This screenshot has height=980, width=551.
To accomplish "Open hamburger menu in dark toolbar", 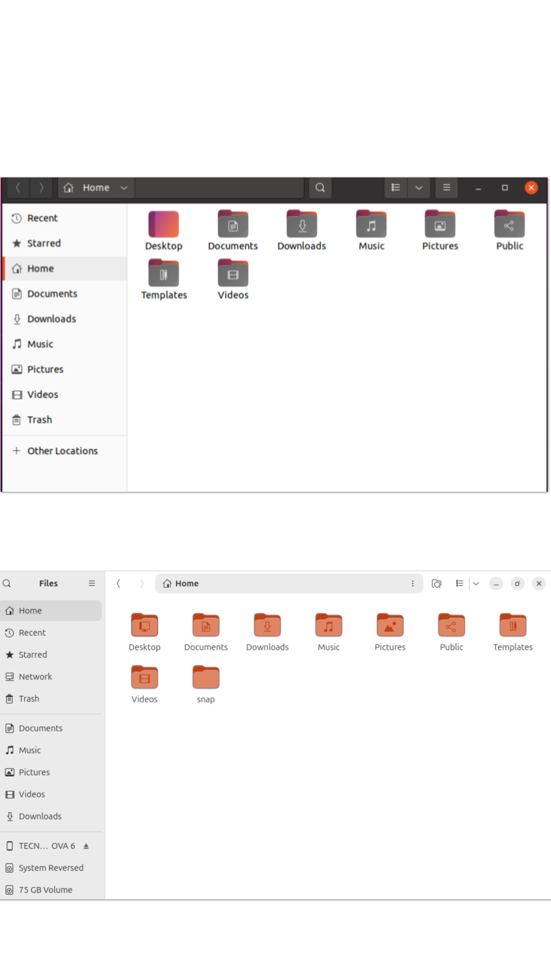I will click(x=446, y=188).
